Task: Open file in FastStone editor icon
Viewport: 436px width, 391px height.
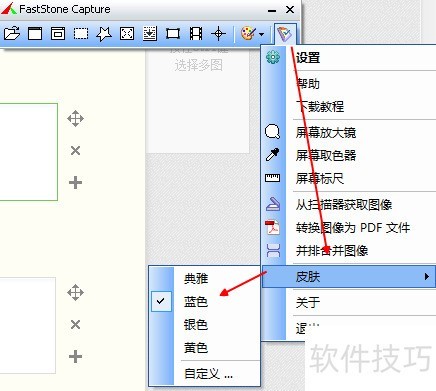Action: [12, 34]
